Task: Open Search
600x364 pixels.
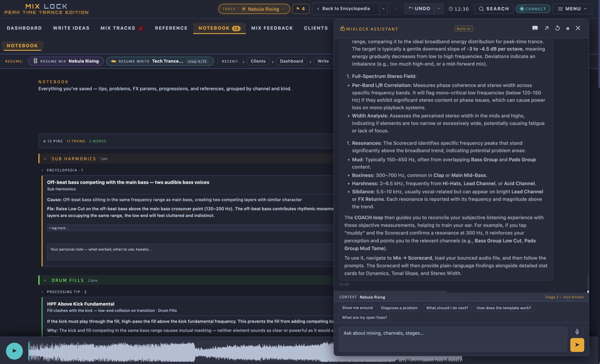Action: pyautogui.click(x=494, y=9)
